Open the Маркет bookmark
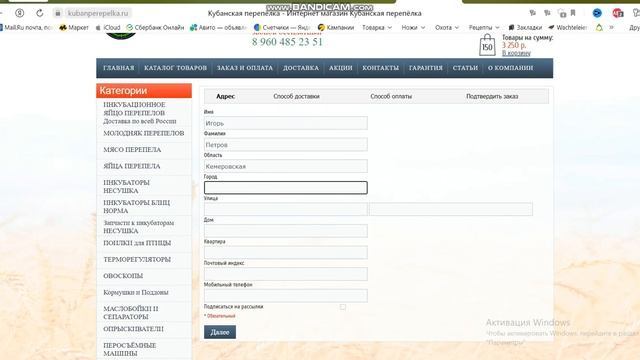Viewport: 640px width, 360px height. pyautogui.click(x=74, y=27)
